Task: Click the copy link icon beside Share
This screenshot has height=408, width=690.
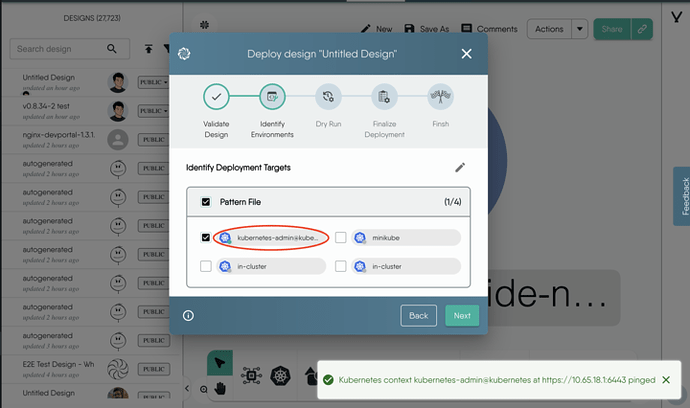Action: coord(642,29)
